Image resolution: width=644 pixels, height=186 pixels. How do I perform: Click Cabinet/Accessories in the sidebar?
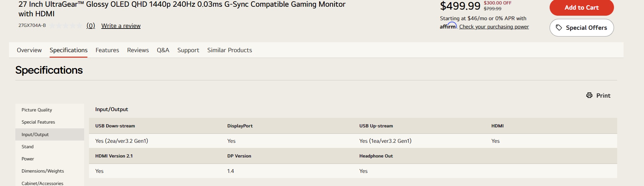(x=43, y=183)
